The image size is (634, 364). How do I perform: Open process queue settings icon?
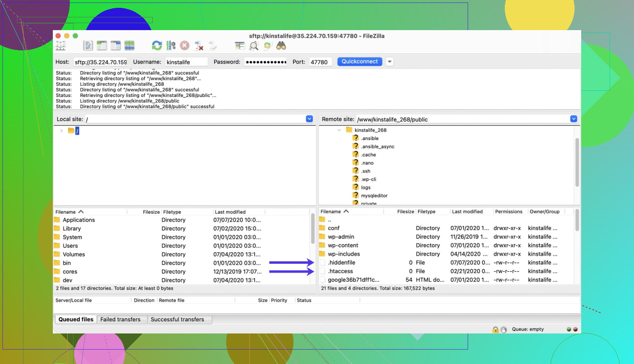[x=171, y=46]
